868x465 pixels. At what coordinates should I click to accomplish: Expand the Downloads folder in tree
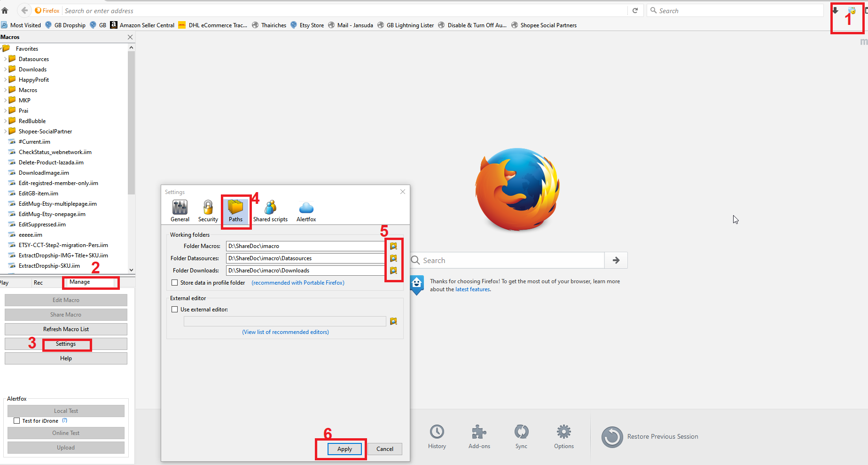pos(5,70)
